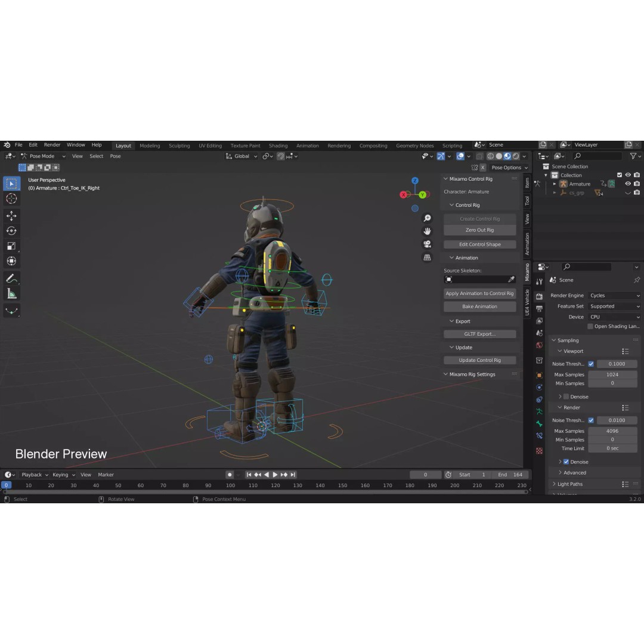Toggle camera view icon in viewport
The width and height of the screenshot is (644, 644).
coord(427,244)
